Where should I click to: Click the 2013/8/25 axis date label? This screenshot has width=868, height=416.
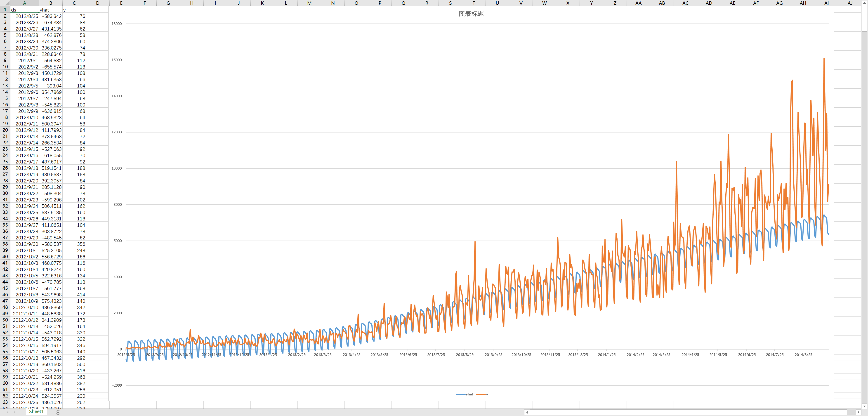(x=465, y=355)
